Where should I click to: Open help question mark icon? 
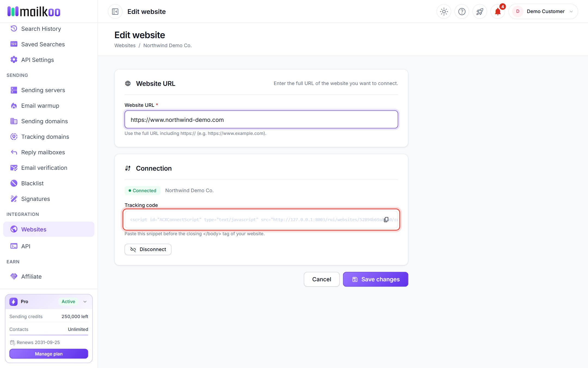click(462, 11)
